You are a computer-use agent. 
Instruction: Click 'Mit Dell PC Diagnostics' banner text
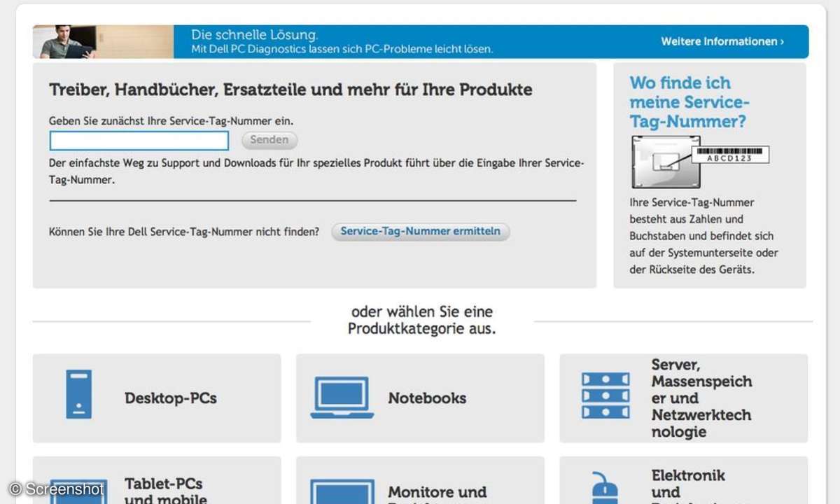342,50
